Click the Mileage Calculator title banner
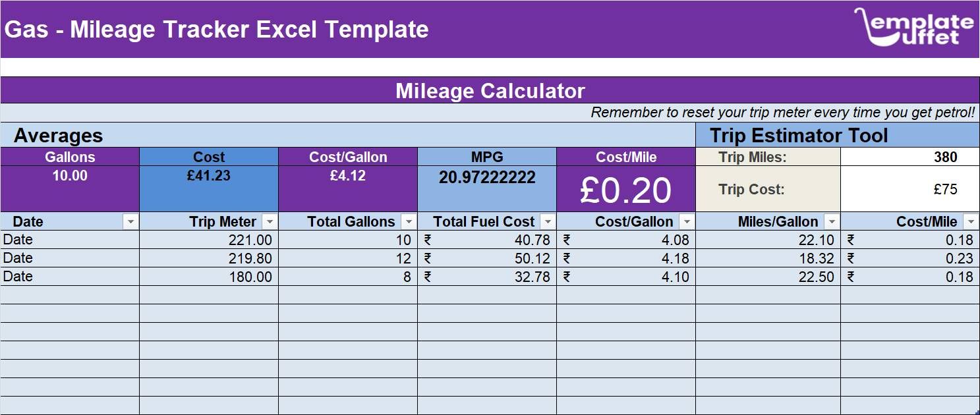This screenshot has height=415, width=980. pos(490,91)
